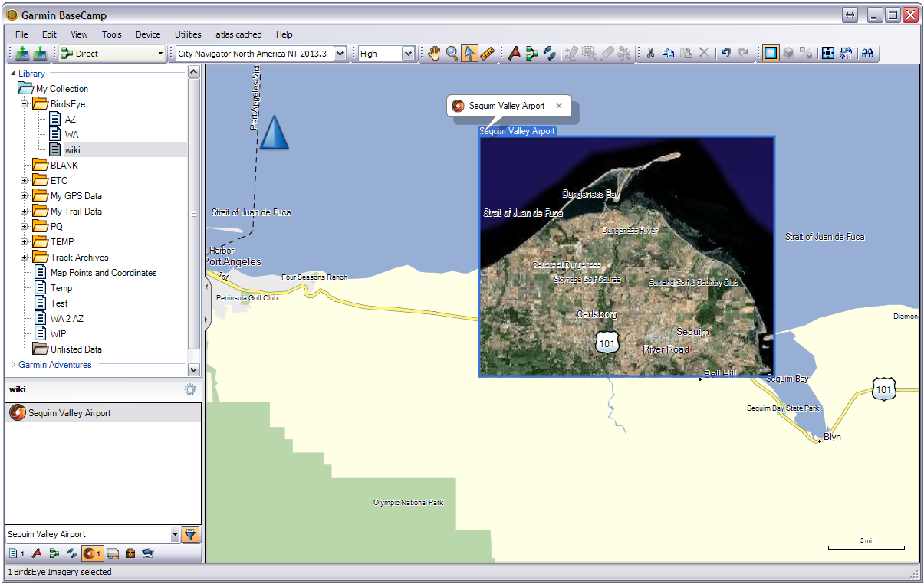Click the blue north arrow on map
The height and width of the screenshot is (584, 924).
click(273, 132)
